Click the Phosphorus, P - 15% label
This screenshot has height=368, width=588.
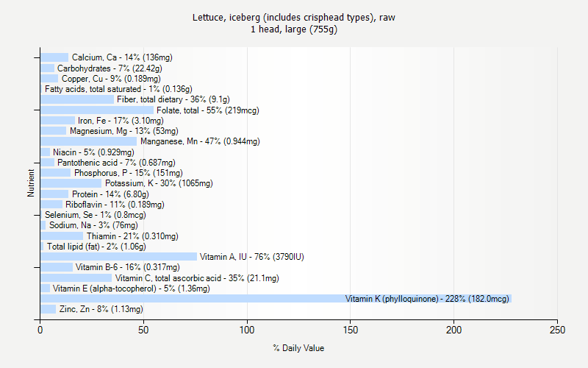pyautogui.click(x=128, y=173)
